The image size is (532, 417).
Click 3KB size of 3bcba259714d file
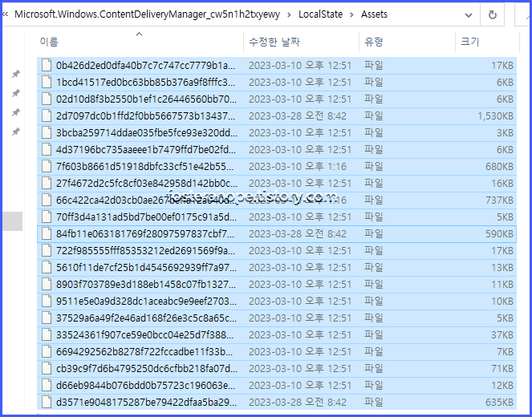(506, 133)
